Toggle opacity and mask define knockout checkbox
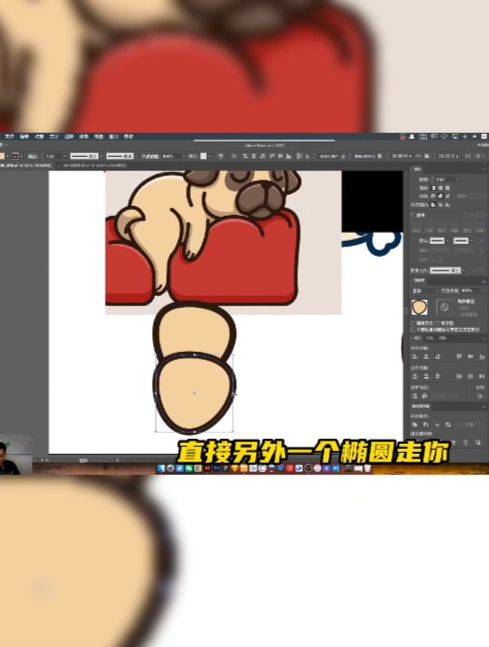 412,329
